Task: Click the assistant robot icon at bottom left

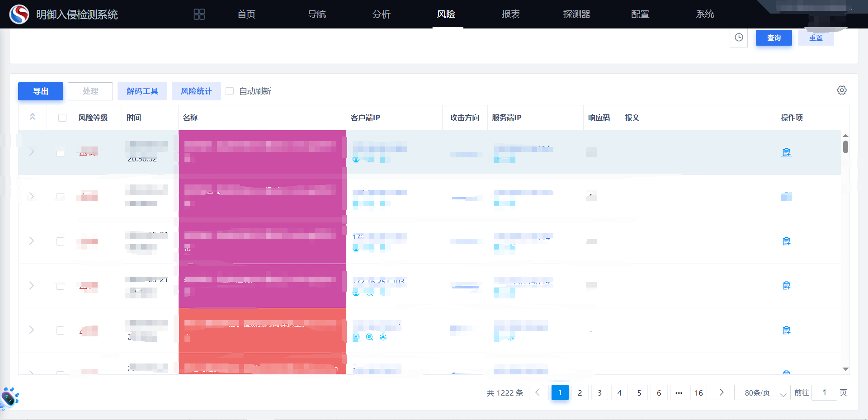Action: 9,398
